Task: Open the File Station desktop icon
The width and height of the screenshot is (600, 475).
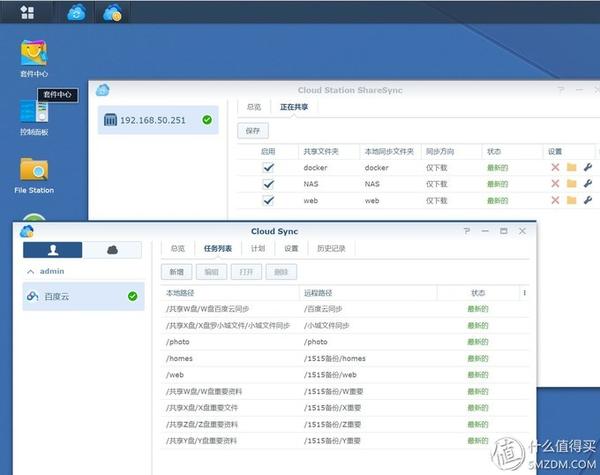Action: [34, 176]
